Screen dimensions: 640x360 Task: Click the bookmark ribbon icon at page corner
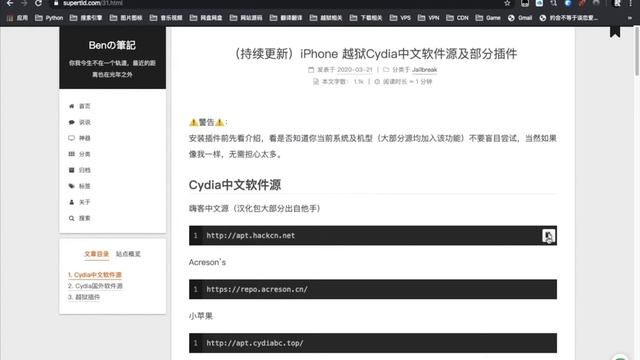tap(615, 31)
